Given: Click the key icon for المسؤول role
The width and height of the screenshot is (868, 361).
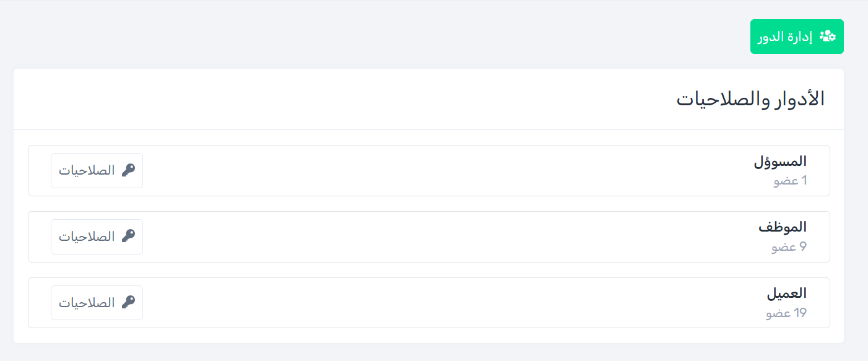Looking at the screenshot, I should (x=128, y=170).
